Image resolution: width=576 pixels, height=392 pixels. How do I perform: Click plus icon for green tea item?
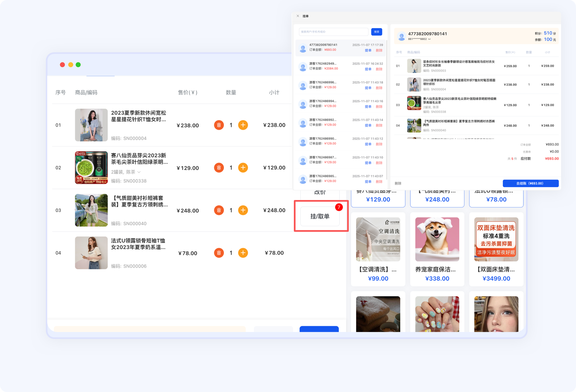(x=243, y=168)
